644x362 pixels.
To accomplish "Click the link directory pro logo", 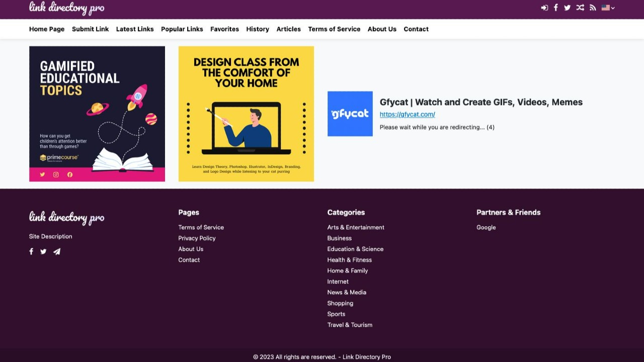I will 66,9.
